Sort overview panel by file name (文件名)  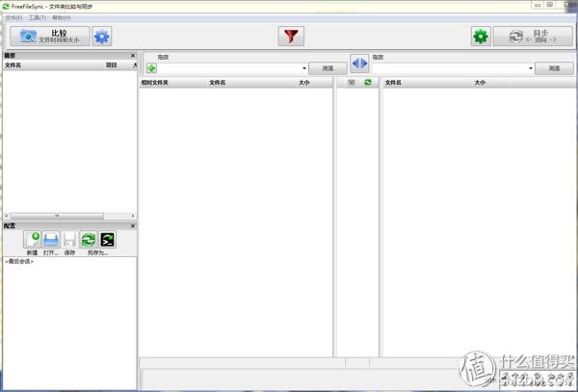13,65
